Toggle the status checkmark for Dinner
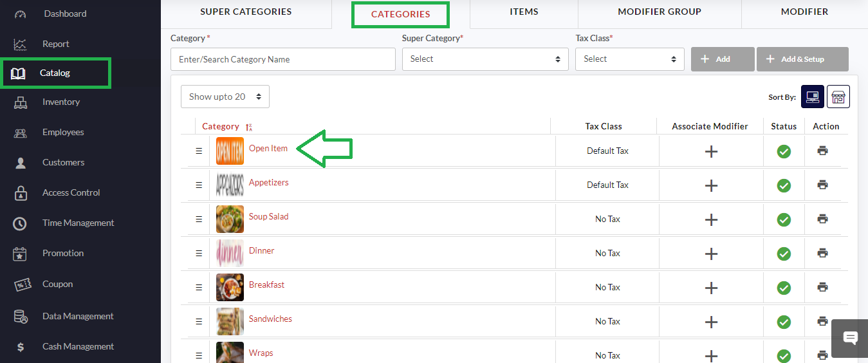 783,254
